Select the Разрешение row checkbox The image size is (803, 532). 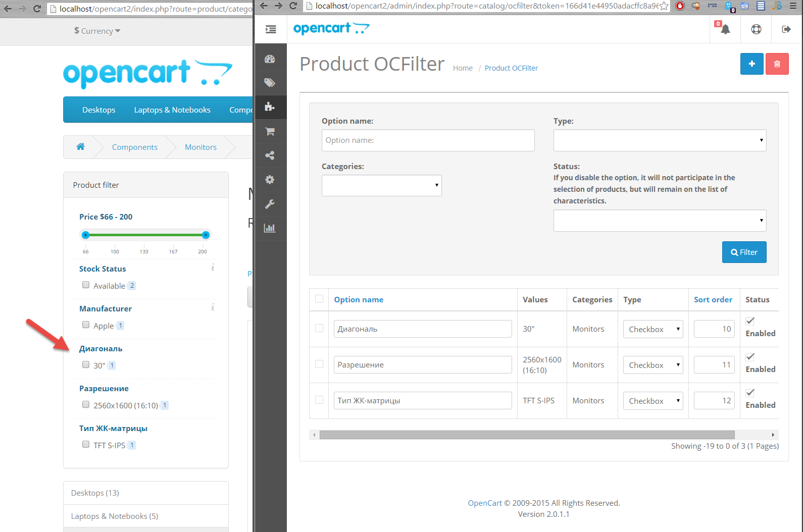coord(319,364)
